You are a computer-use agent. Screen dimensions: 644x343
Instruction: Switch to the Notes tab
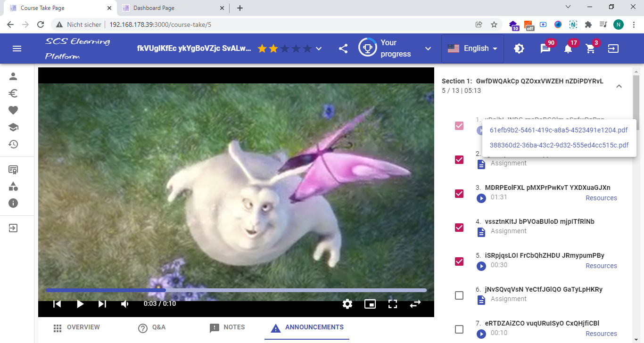pos(227,327)
